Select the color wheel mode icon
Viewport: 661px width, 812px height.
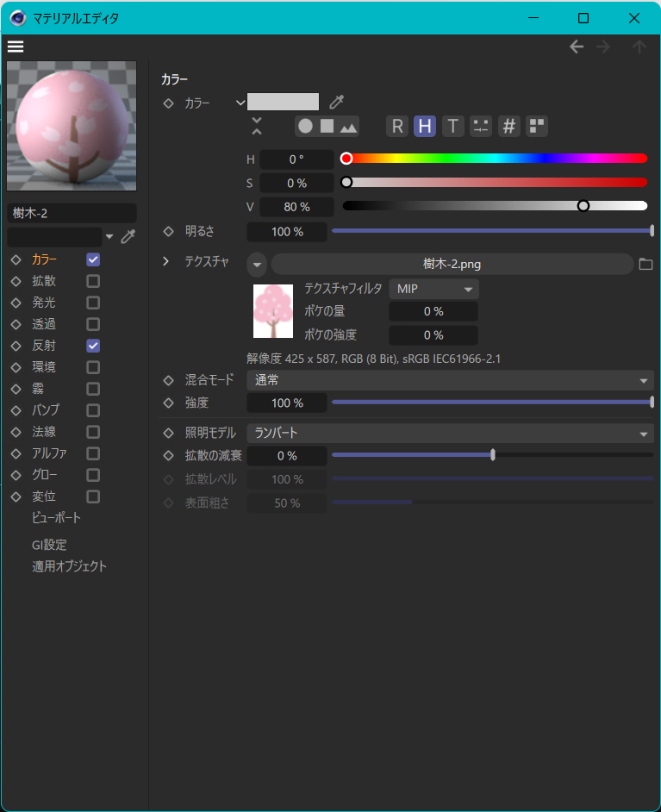305,127
